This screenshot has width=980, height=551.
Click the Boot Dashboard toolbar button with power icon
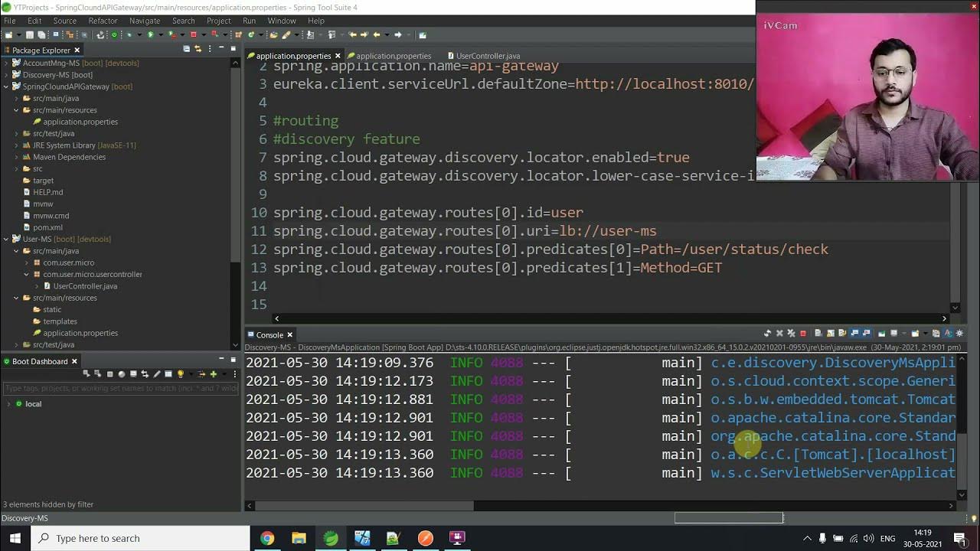(114, 34)
